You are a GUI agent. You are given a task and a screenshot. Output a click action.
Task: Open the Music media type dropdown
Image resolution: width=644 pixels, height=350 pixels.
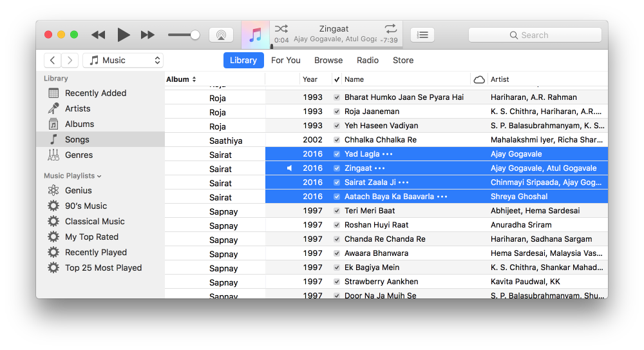coord(123,61)
